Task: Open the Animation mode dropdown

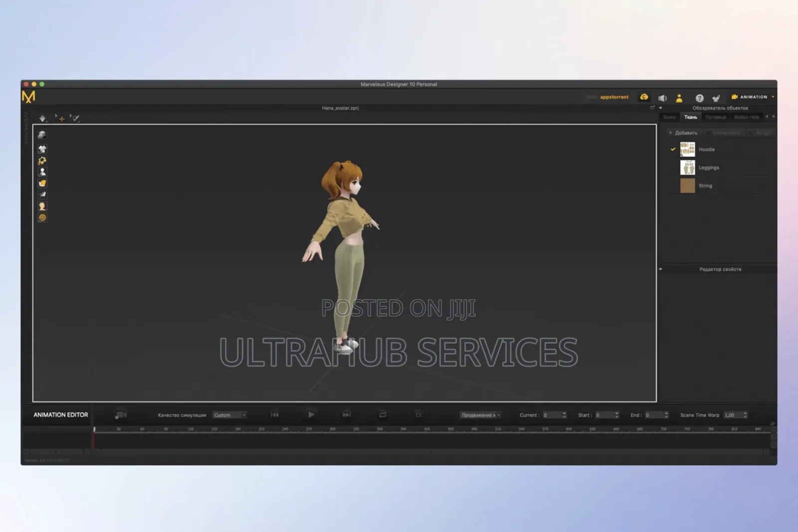Action: click(753, 97)
